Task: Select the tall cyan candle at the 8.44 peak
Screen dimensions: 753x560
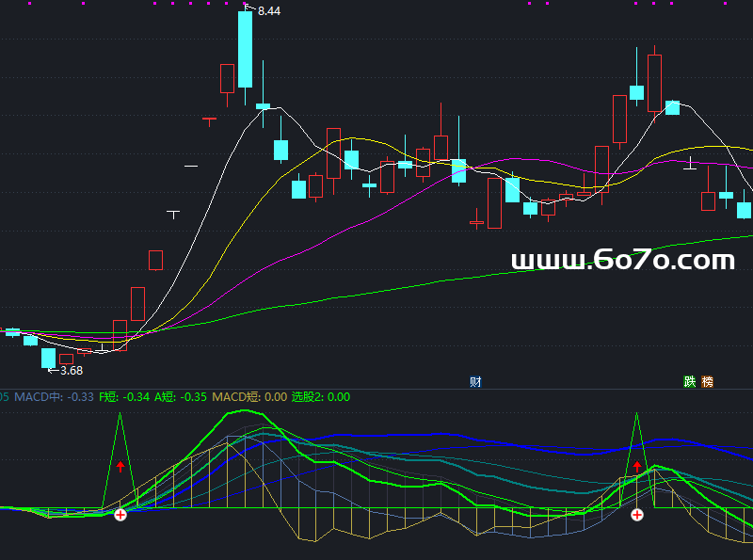Action: 245,49
